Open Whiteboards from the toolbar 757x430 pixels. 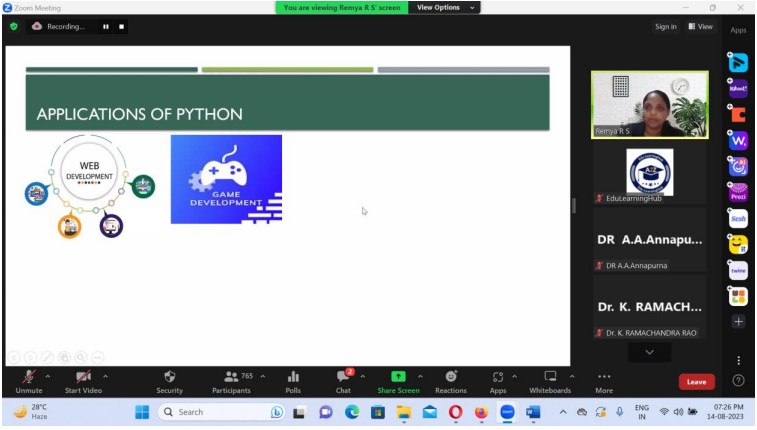click(x=550, y=380)
